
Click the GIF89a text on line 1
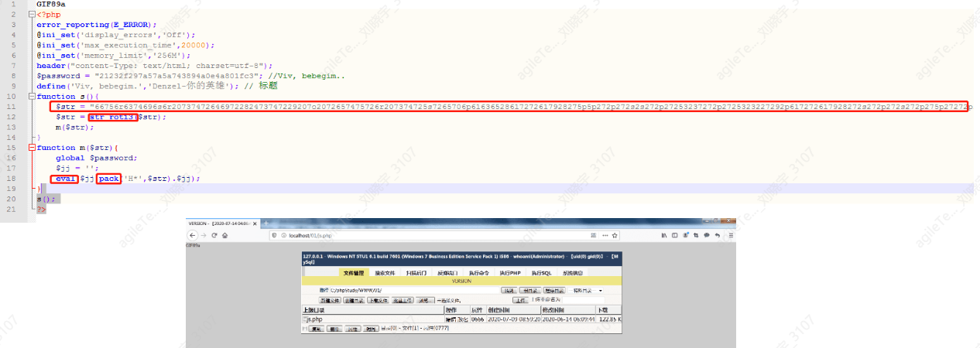tap(51, 4)
